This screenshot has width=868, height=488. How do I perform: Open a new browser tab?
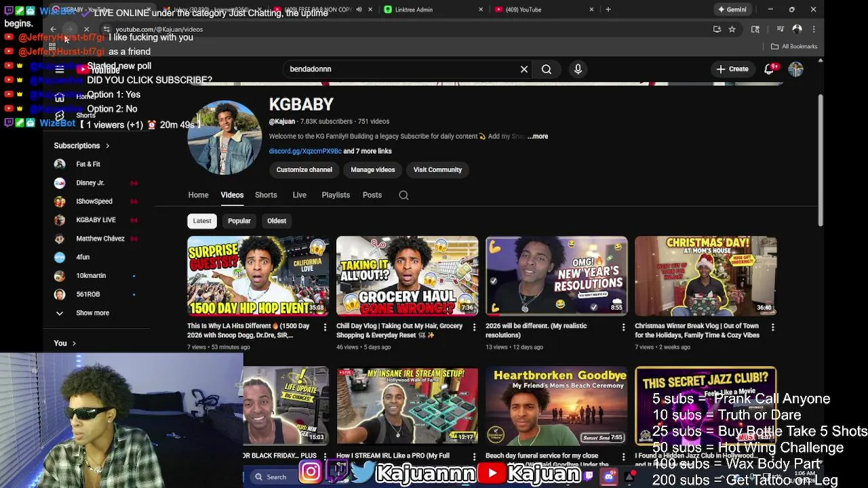click(608, 9)
